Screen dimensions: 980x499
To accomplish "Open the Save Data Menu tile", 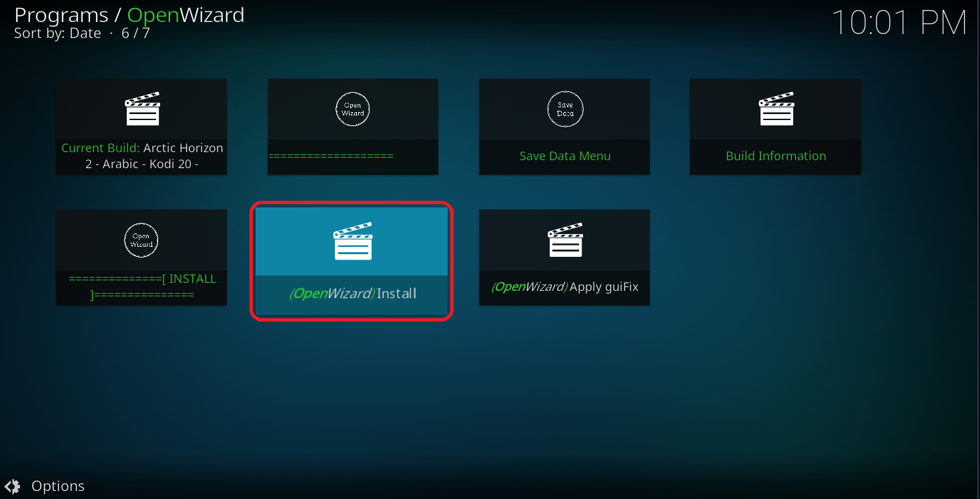I will [564, 127].
